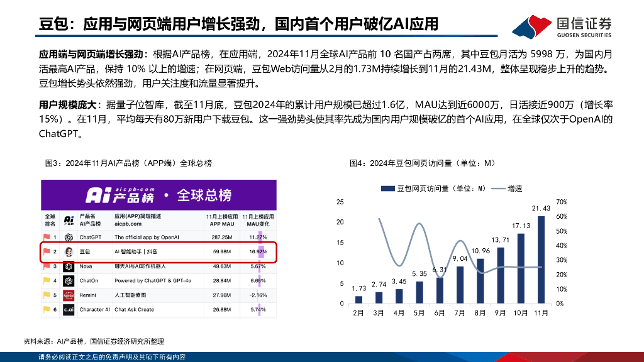Click the 全球总榜 banner title

click(204, 195)
